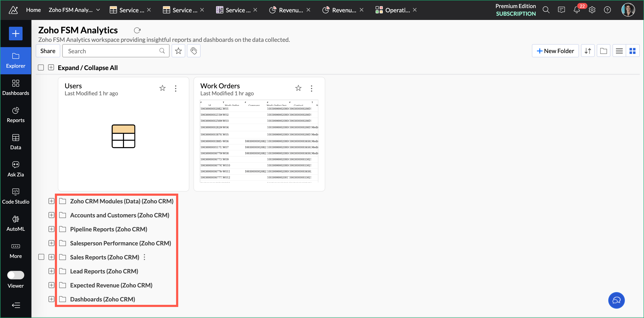Expand the Lead Reports (Zoho CRM) folder

[51, 271]
